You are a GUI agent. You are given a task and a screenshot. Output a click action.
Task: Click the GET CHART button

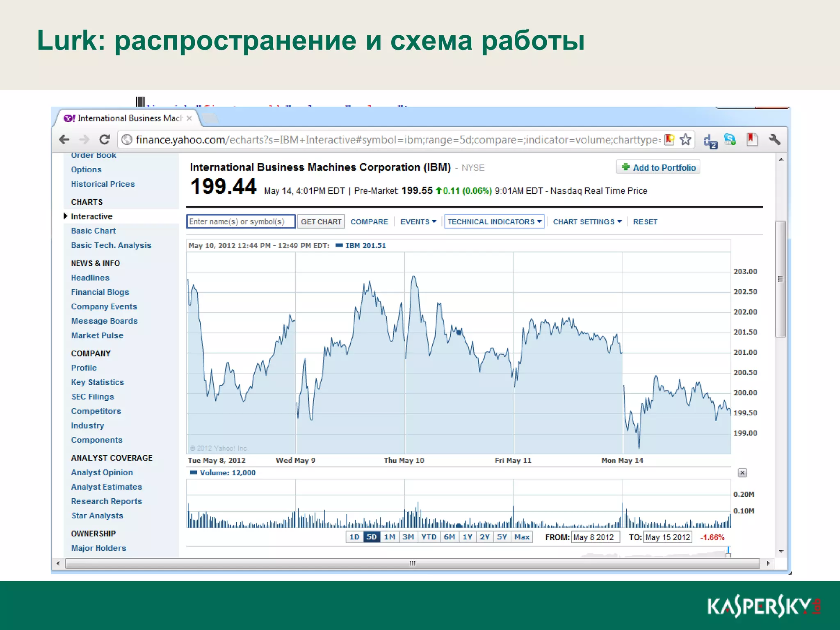321,221
